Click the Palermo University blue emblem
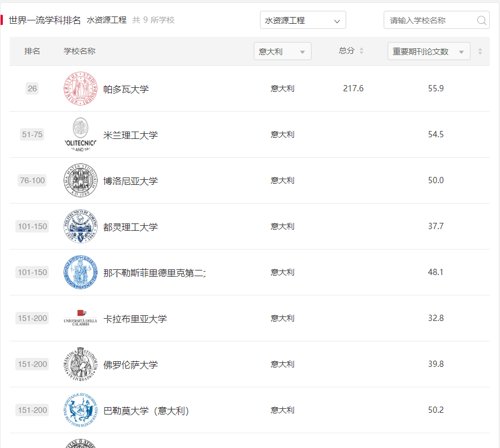Viewport: 500px width, 448px height. [80, 409]
